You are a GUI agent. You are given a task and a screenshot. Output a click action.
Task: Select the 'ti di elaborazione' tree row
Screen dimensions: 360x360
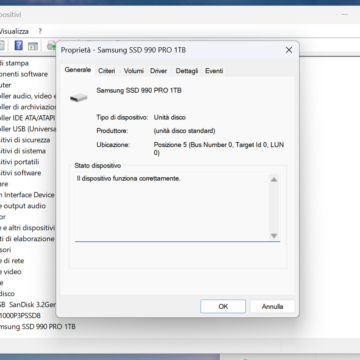[x=27, y=239]
